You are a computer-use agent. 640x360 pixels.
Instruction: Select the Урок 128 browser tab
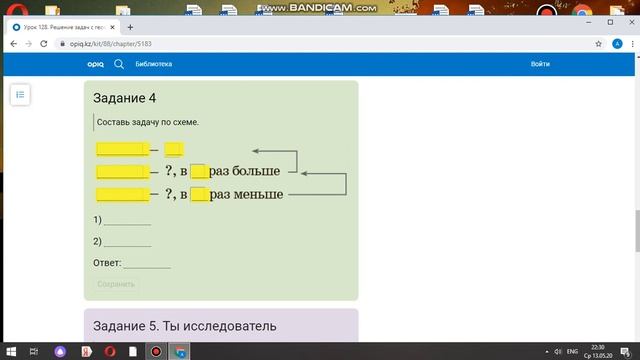coord(63,27)
